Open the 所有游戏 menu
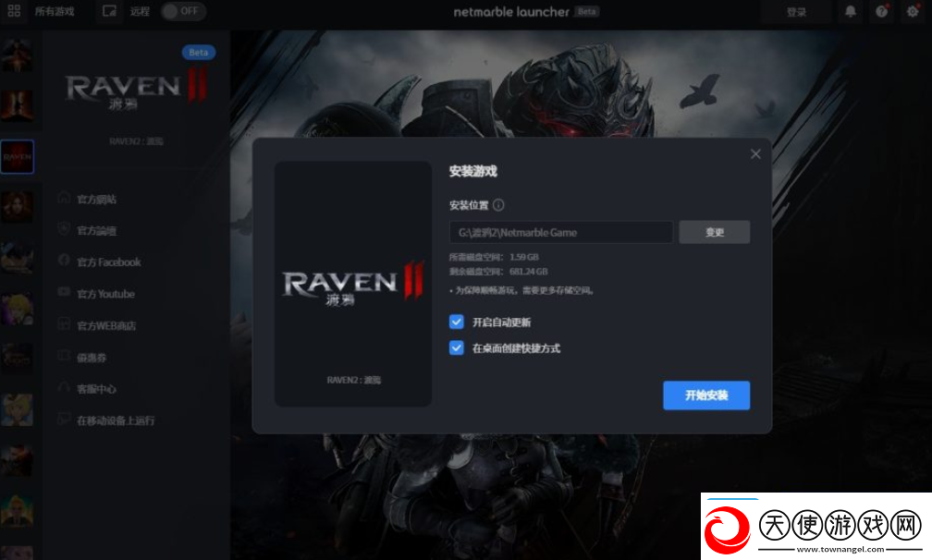 click(54, 11)
